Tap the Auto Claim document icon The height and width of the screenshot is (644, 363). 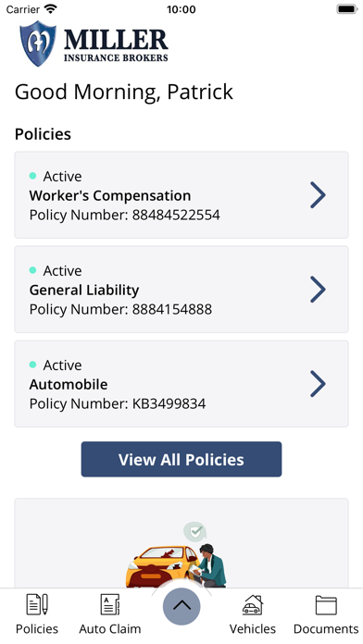coord(110,604)
